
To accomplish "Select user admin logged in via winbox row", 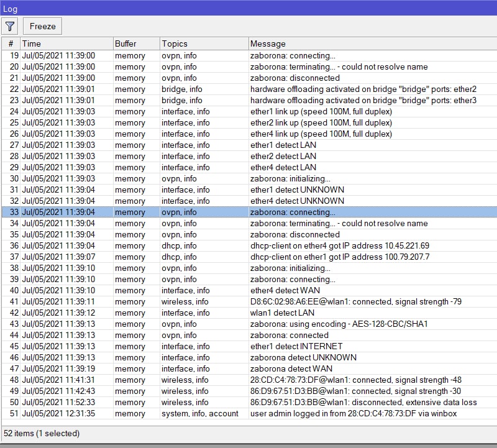I will pos(250,413).
